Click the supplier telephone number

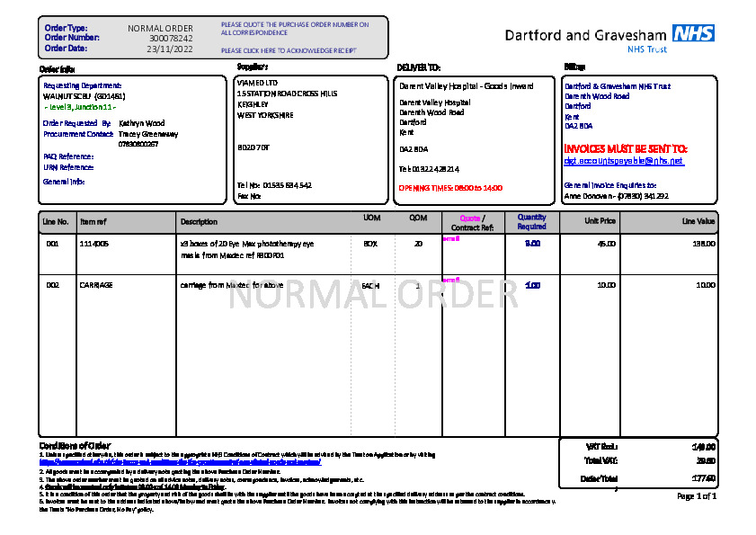(x=287, y=185)
